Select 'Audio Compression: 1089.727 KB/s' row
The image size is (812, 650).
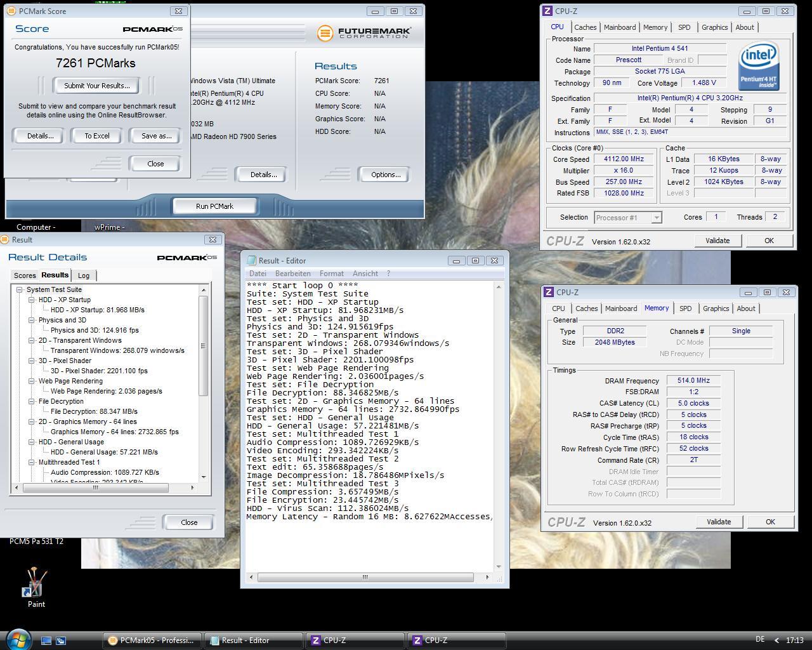point(105,472)
